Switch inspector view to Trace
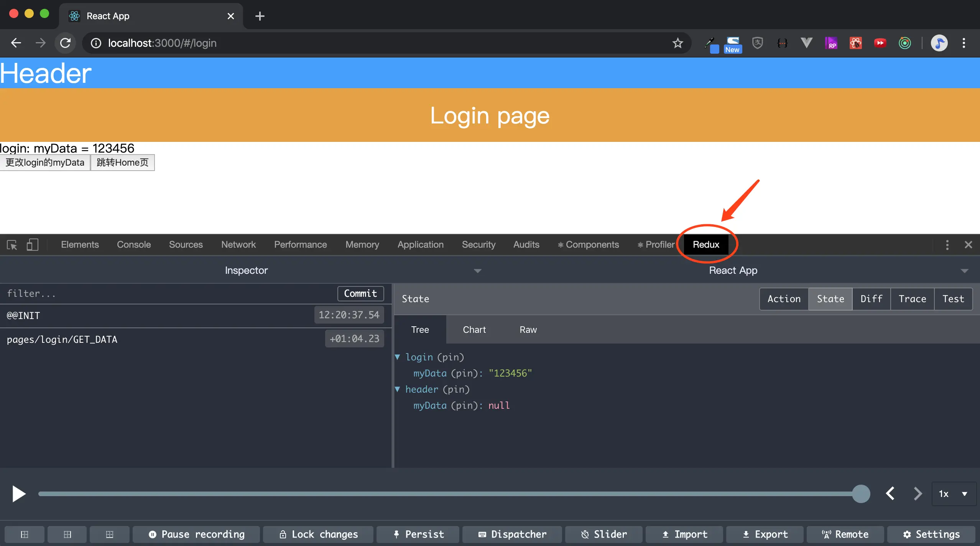 click(x=912, y=299)
